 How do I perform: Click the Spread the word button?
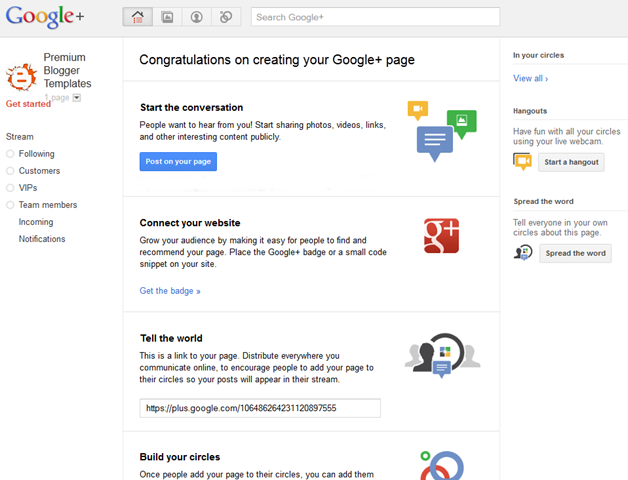(x=575, y=253)
